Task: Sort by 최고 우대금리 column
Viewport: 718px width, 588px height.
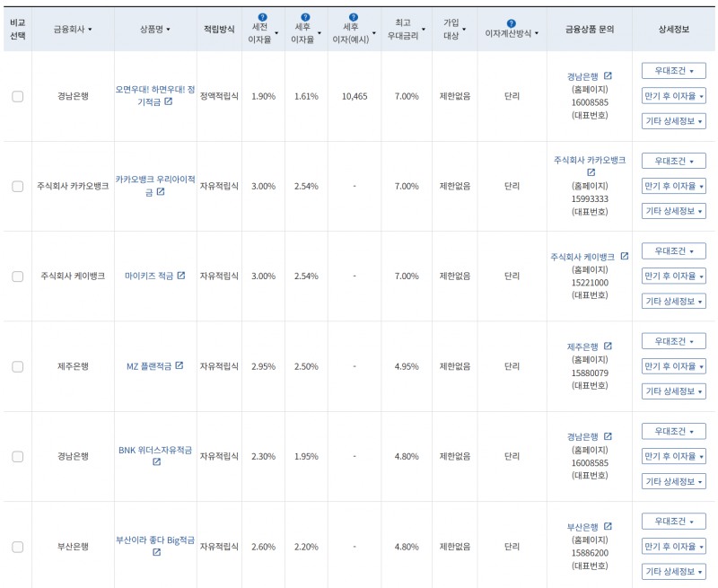Action: point(407,29)
